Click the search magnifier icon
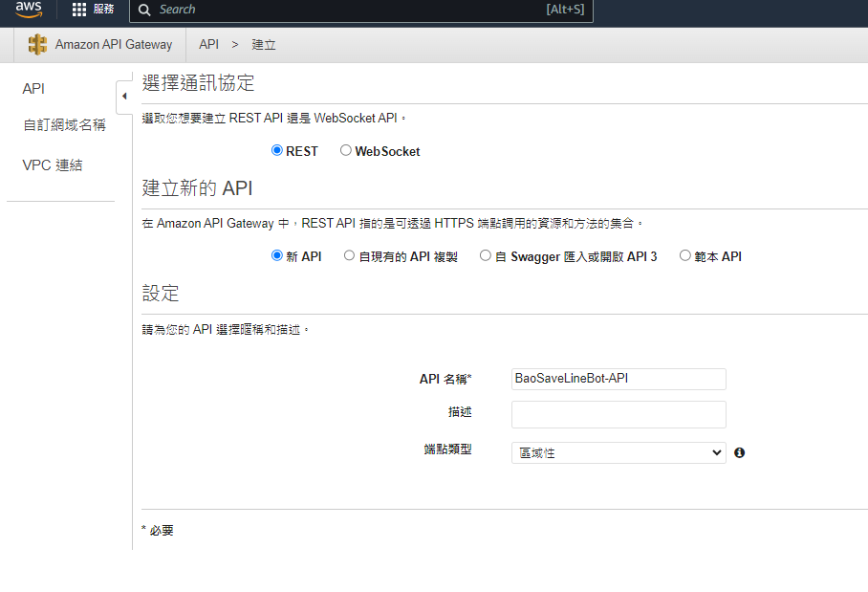 coord(144,10)
